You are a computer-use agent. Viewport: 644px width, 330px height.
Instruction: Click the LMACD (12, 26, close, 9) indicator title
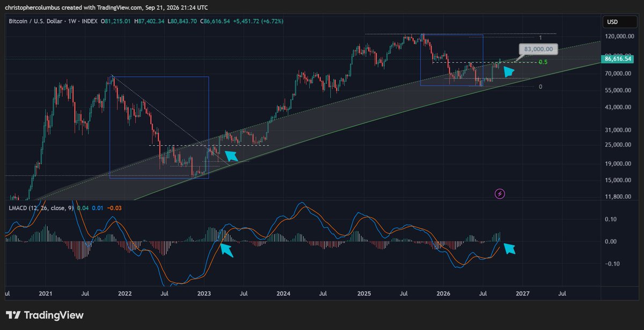[41, 207]
